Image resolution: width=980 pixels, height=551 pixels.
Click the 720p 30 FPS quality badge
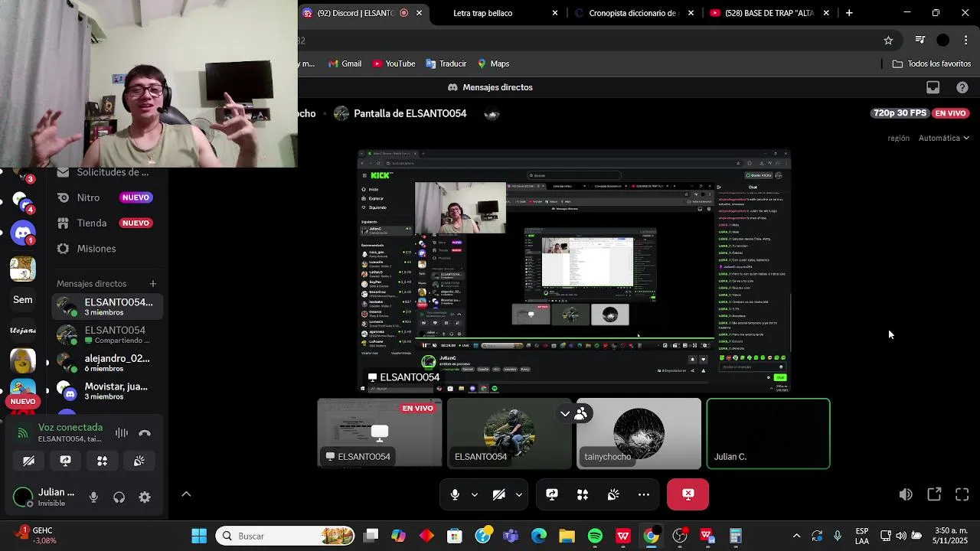coord(900,113)
